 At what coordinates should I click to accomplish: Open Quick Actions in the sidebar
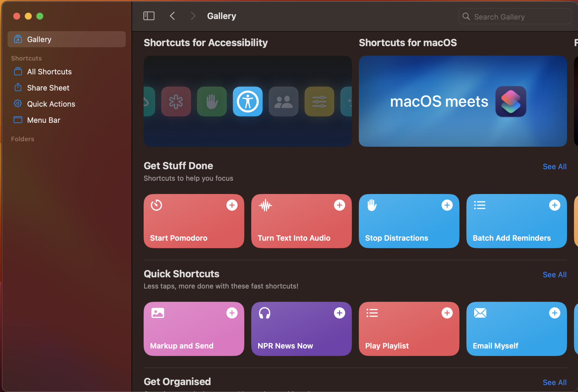[x=51, y=104]
